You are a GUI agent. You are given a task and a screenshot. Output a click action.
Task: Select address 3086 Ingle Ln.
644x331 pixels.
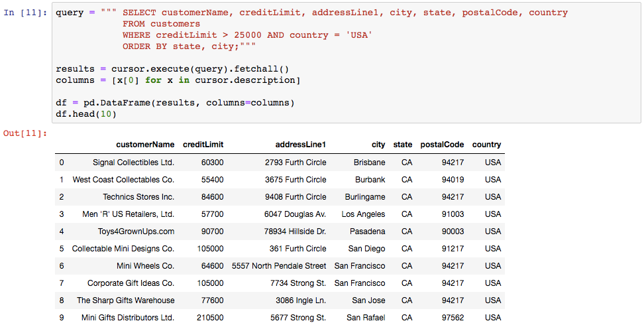click(301, 300)
